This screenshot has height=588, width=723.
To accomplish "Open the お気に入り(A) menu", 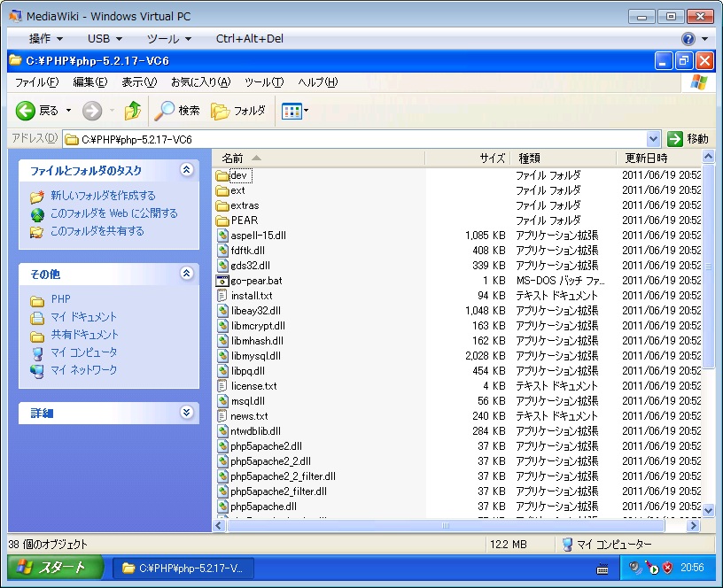I will [200, 82].
